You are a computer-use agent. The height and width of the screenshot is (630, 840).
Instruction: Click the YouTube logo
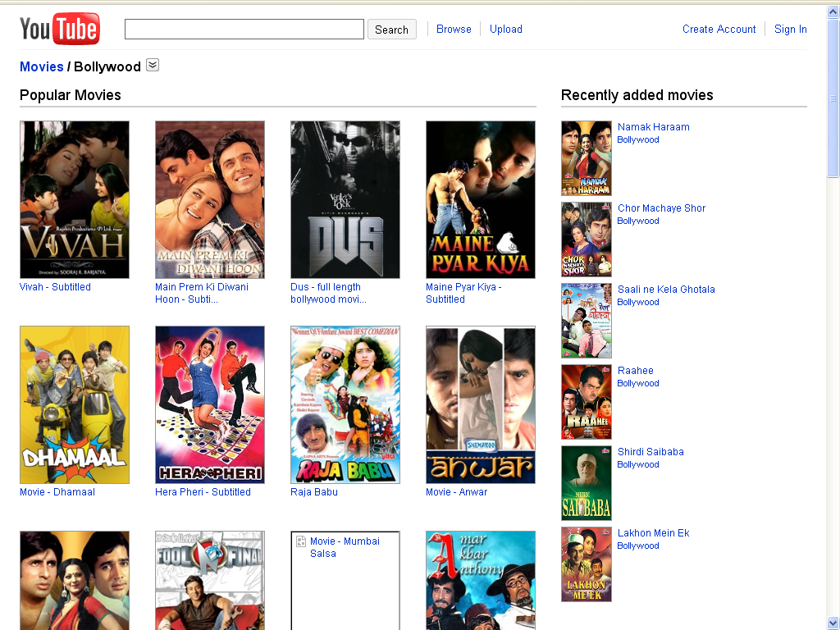click(59, 29)
